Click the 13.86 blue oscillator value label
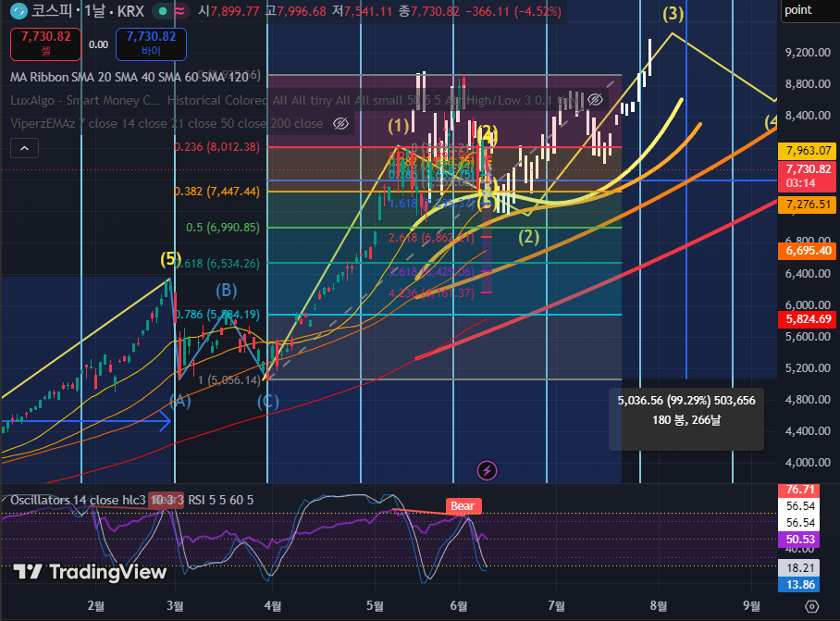The width and height of the screenshot is (840, 621). [x=800, y=585]
